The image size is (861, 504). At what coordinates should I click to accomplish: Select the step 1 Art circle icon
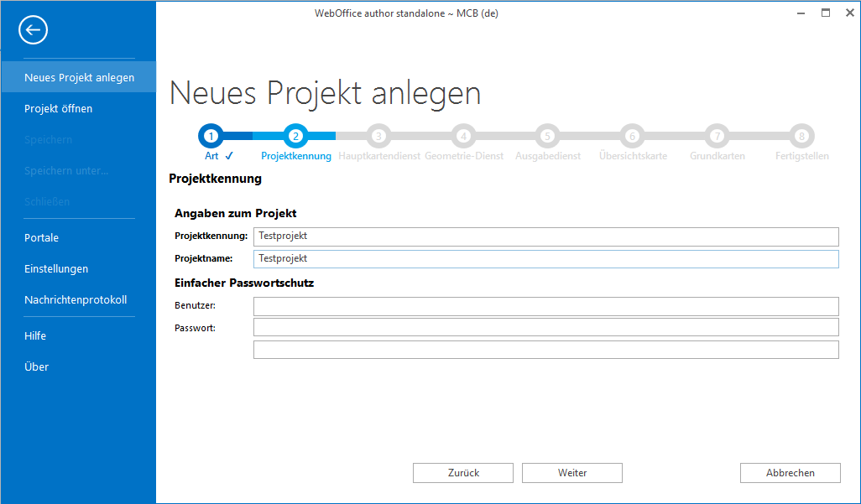pyautogui.click(x=211, y=136)
